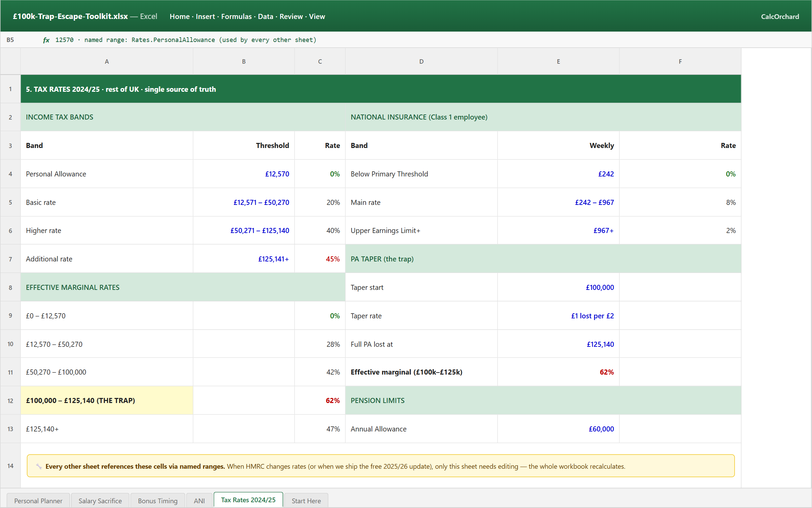
Task: Click the Upper Earnings Limit 2% cell
Action: pyautogui.click(x=680, y=231)
